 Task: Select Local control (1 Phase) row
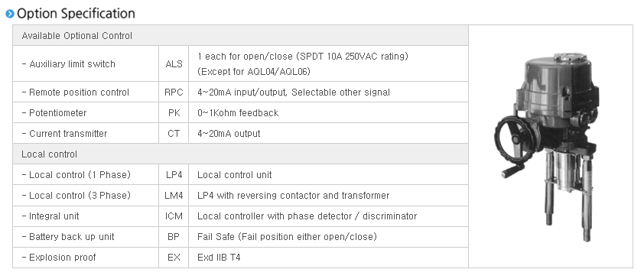(241, 175)
